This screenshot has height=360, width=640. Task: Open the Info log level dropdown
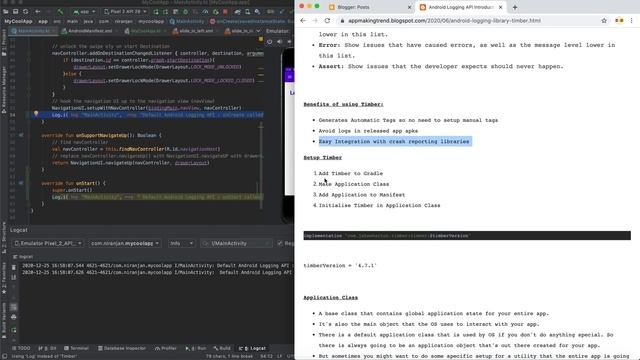pos(181,243)
